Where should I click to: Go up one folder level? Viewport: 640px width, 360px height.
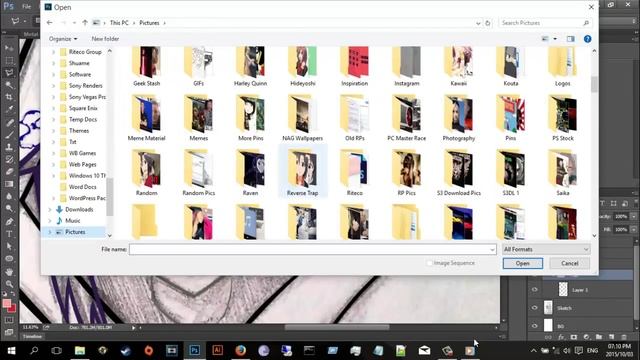(x=85, y=23)
